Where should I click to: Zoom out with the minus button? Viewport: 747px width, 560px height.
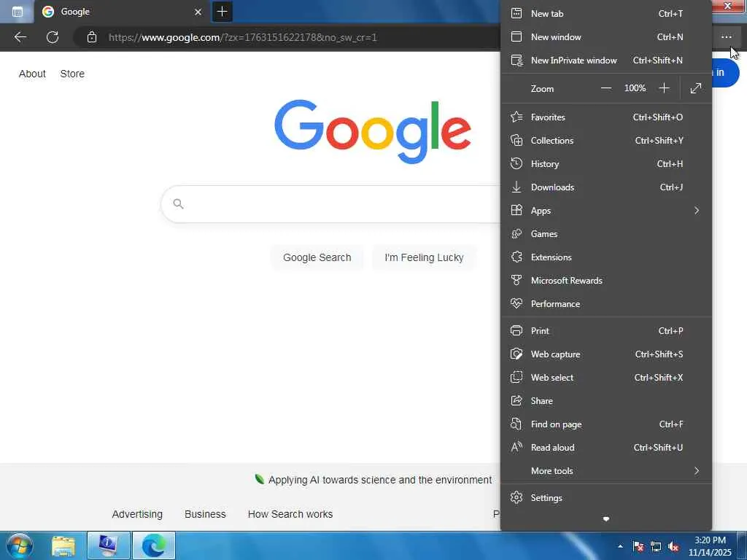[606, 88]
